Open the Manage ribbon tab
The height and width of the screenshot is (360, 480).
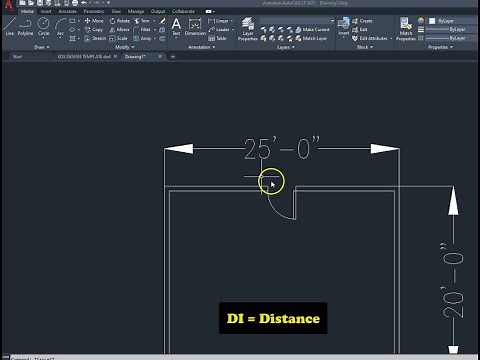(136, 11)
